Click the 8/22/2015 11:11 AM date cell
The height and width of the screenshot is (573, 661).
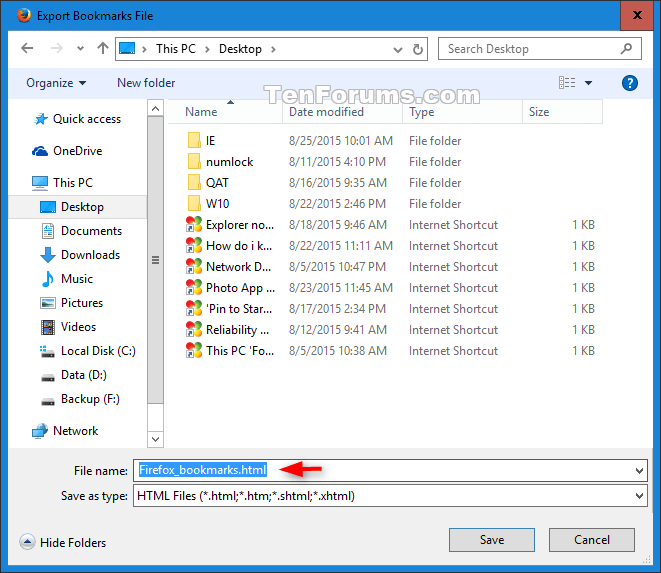341,245
